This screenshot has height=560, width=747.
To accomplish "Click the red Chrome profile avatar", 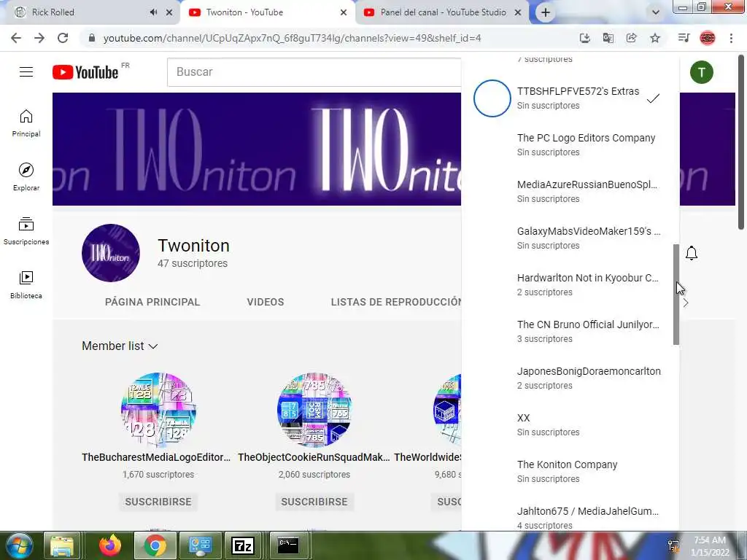I will [x=708, y=38].
